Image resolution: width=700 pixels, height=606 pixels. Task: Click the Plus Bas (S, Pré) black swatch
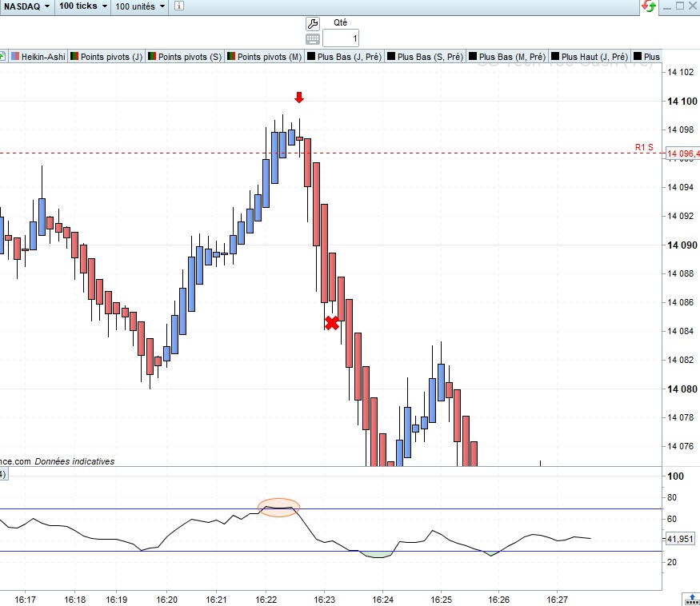point(391,56)
